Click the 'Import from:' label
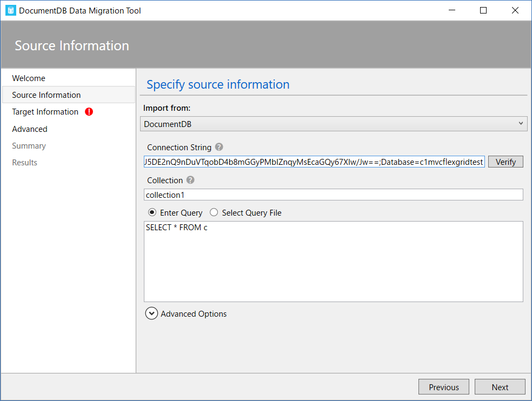Image resolution: width=532 pixels, height=401 pixels. [167, 108]
